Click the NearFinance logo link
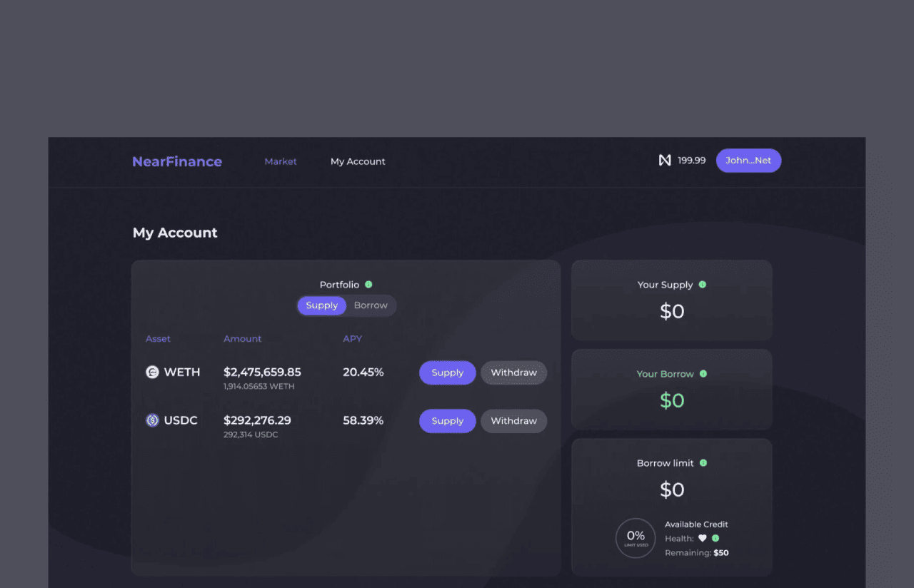Image resolution: width=914 pixels, height=588 pixels. (177, 161)
